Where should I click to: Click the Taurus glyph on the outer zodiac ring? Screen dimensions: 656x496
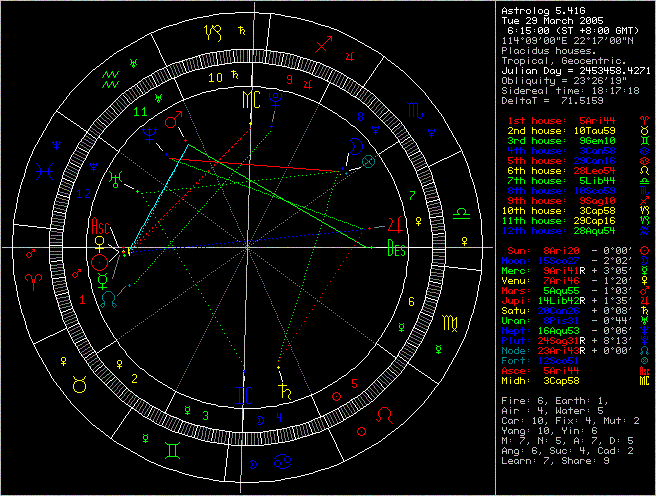click(x=79, y=381)
